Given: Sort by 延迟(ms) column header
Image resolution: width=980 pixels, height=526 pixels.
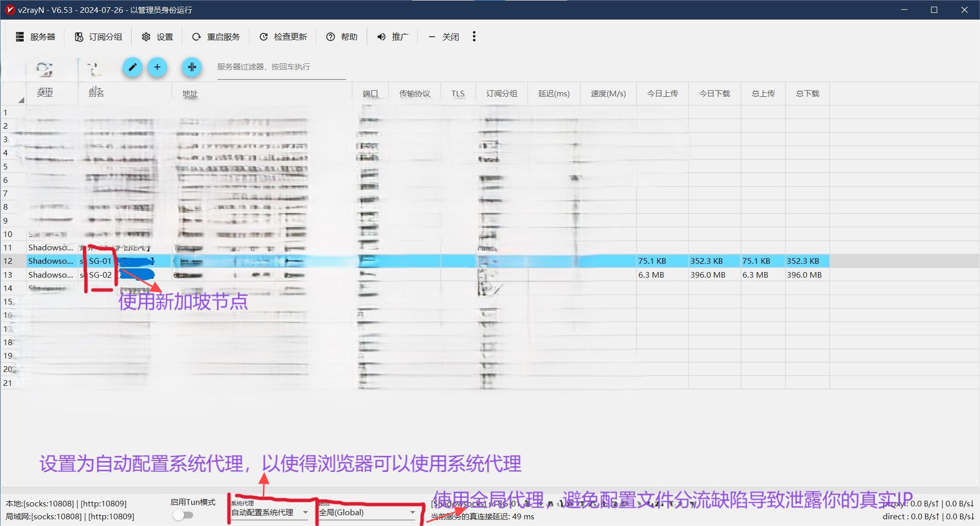Looking at the screenshot, I should [x=554, y=93].
